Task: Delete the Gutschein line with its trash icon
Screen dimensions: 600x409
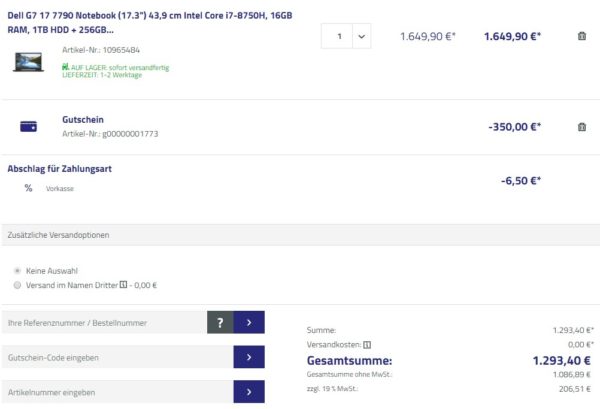Action: (x=582, y=127)
